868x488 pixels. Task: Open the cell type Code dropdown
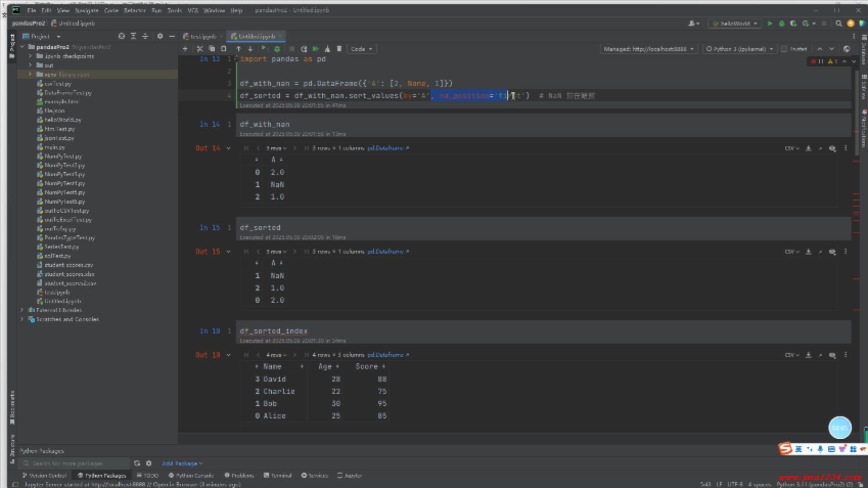pos(361,49)
